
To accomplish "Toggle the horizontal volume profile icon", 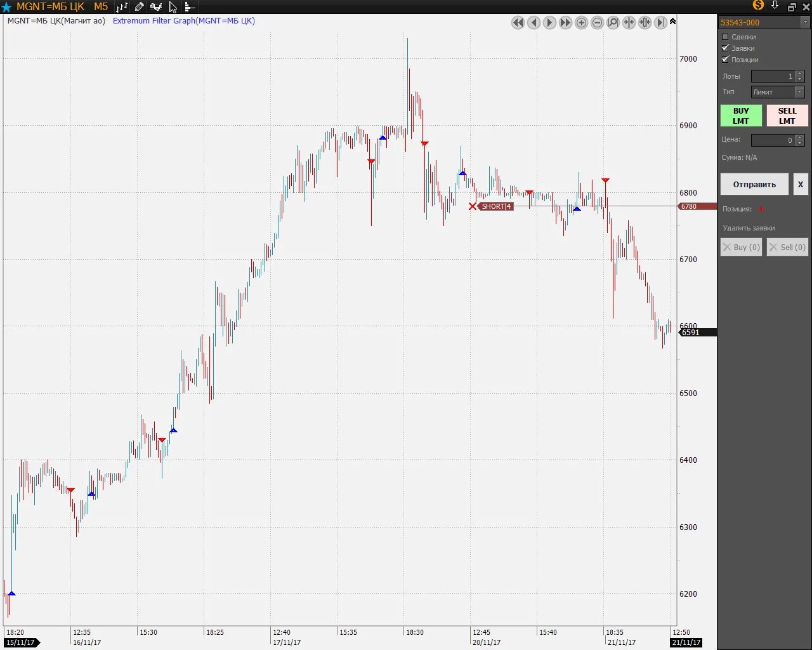I will point(189,7).
